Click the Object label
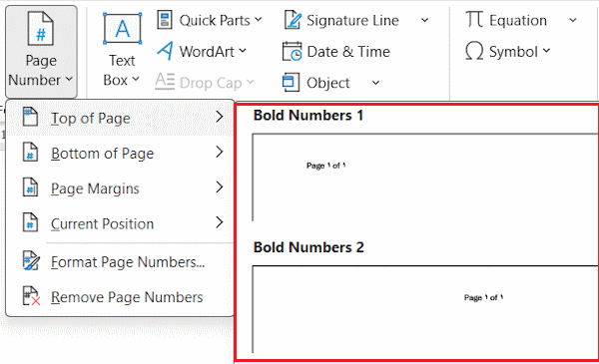The width and height of the screenshot is (599, 364). (328, 83)
